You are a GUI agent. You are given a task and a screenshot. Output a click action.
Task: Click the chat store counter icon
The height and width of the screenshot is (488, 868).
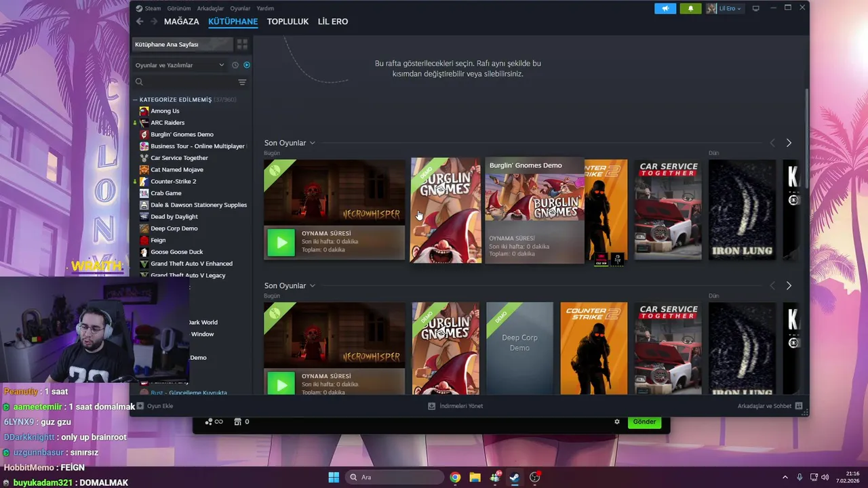tap(241, 422)
